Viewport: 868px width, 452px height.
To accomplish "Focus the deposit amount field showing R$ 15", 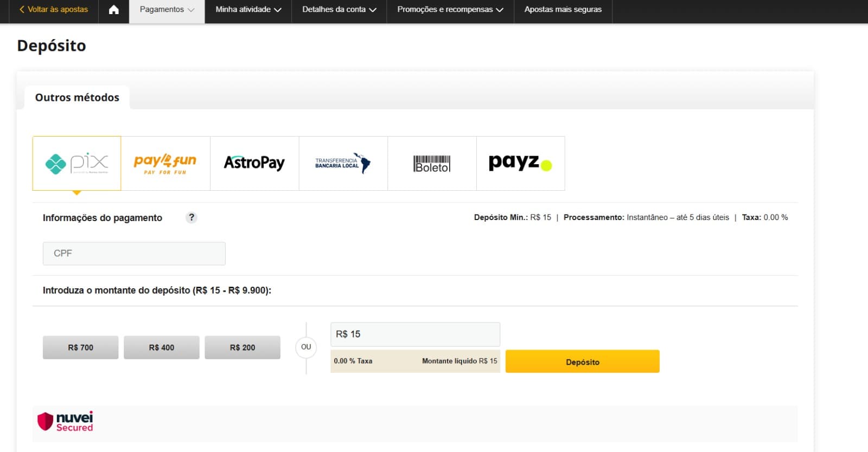I will 415,334.
